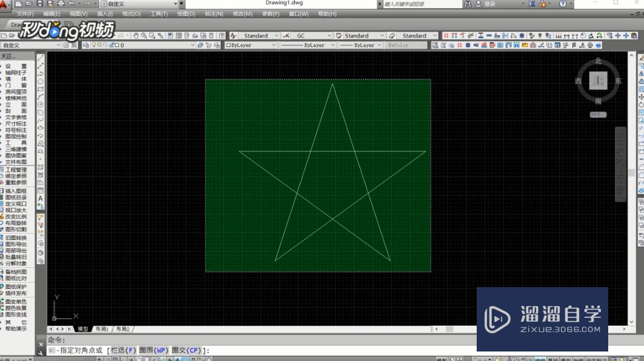Screen dimensions: 644x361
Task: Open the 绘图(D) menu
Action: 186,14
